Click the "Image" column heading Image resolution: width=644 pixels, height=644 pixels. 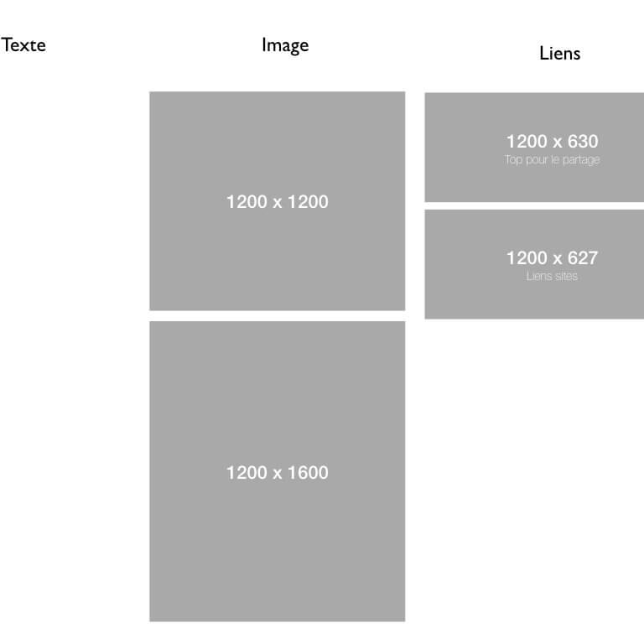click(x=285, y=45)
